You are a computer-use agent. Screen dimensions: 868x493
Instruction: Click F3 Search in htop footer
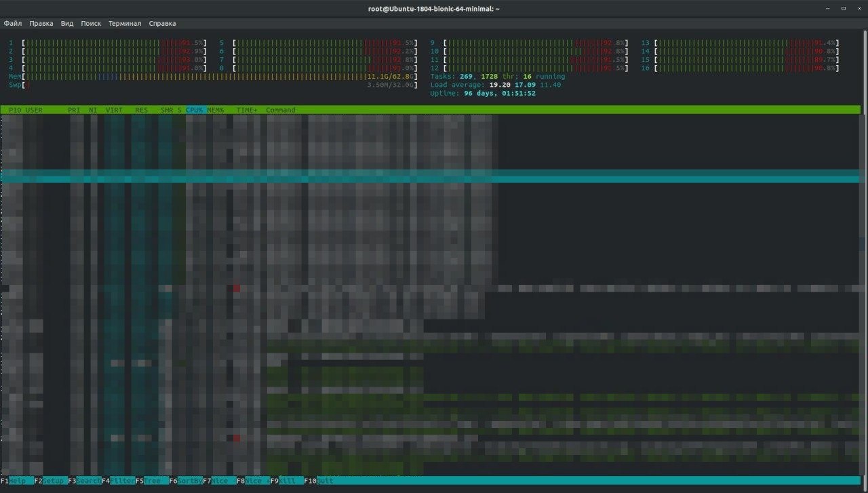[85, 481]
